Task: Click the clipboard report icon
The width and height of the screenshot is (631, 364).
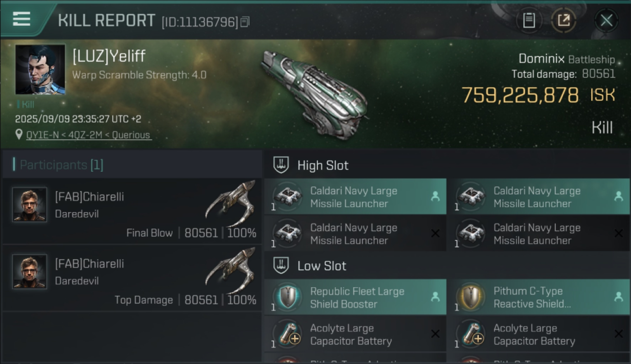Action: (529, 20)
